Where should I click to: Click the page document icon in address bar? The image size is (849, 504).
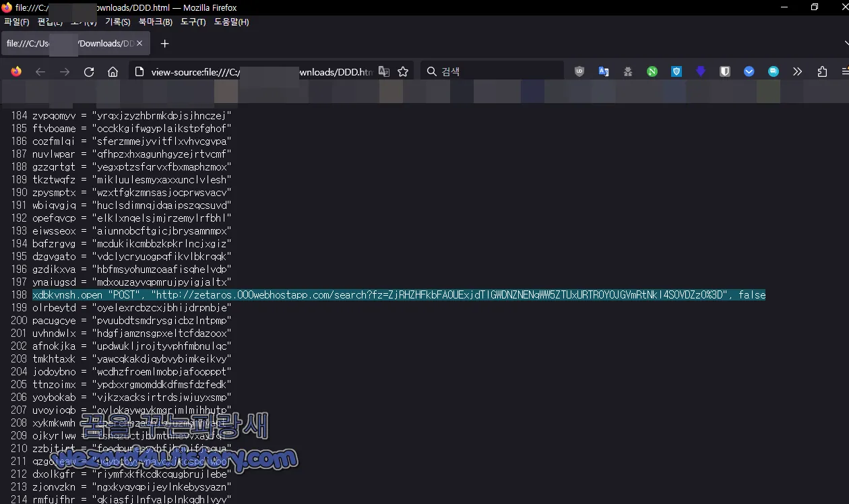point(139,71)
